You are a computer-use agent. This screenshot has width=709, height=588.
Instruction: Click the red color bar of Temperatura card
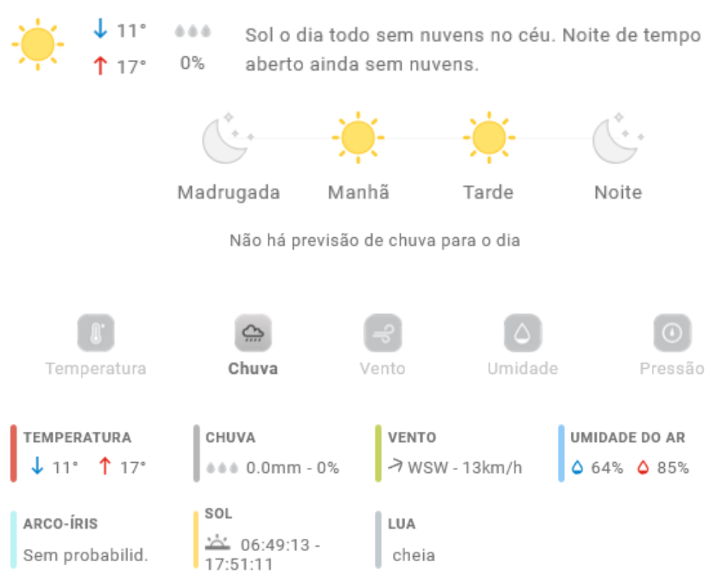(x=14, y=453)
